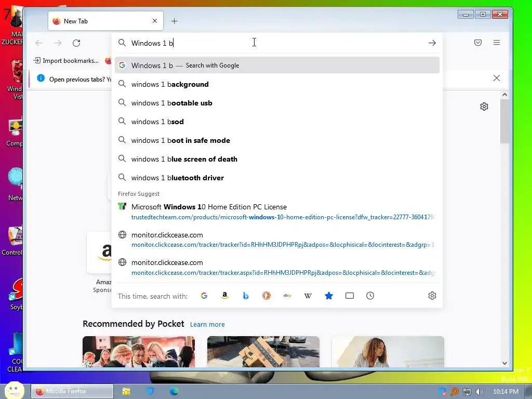Open Microsoft Windows 10 Home Edition suggestion
This screenshot has height=399, width=532.
277,212
